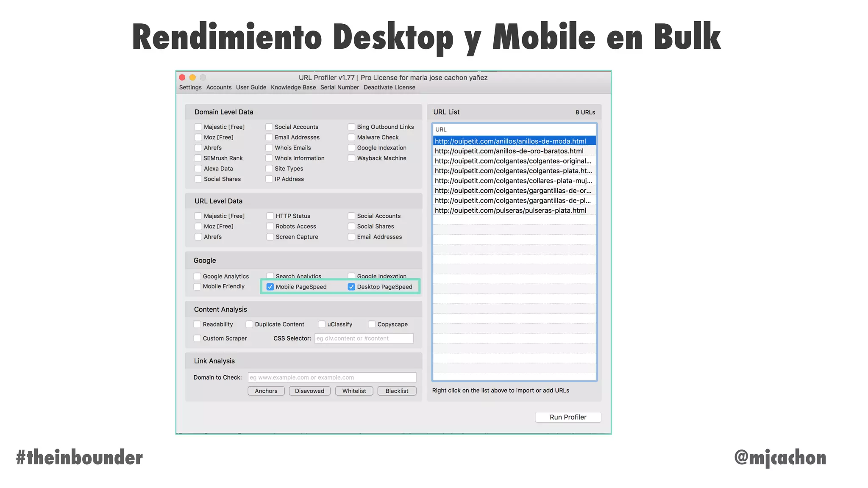868x488 pixels.
Task: Check Wayback Machine option
Action: [351, 158]
